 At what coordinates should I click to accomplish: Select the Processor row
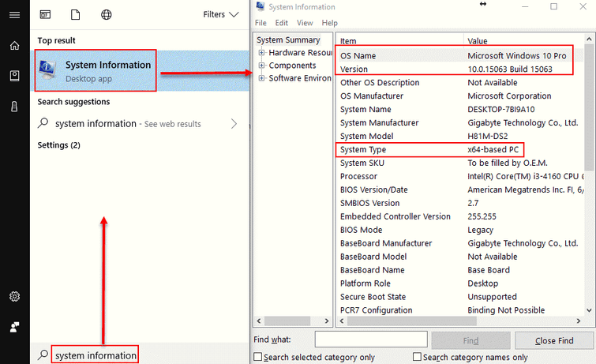tap(460, 176)
